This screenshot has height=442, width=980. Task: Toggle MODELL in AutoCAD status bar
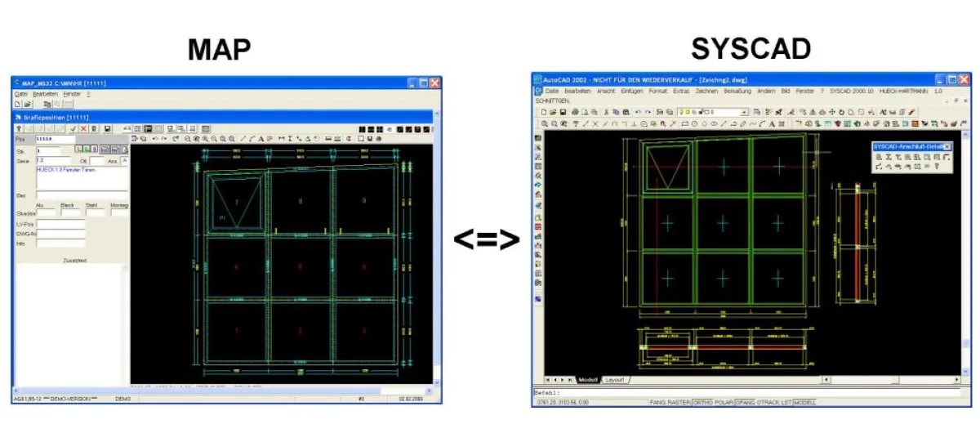coord(804,402)
